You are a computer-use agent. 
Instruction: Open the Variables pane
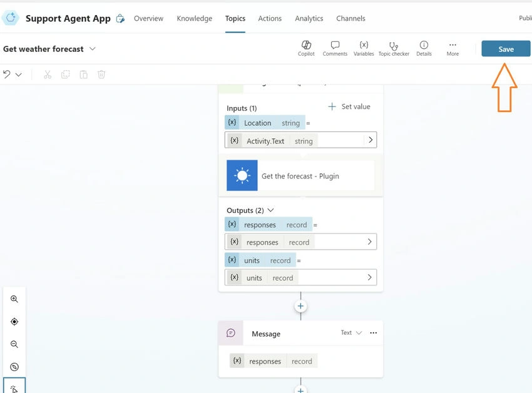pyautogui.click(x=364, y=49)
